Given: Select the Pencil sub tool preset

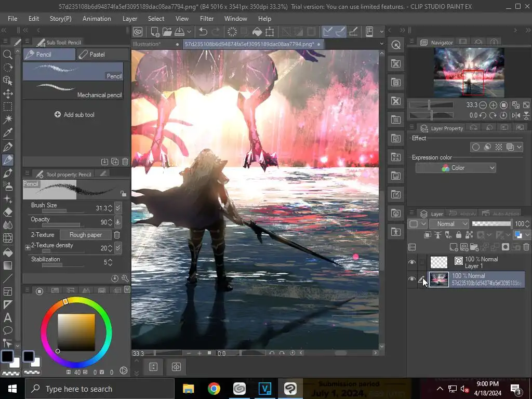Looking at the screenshot, I should (x=73, y=71).
